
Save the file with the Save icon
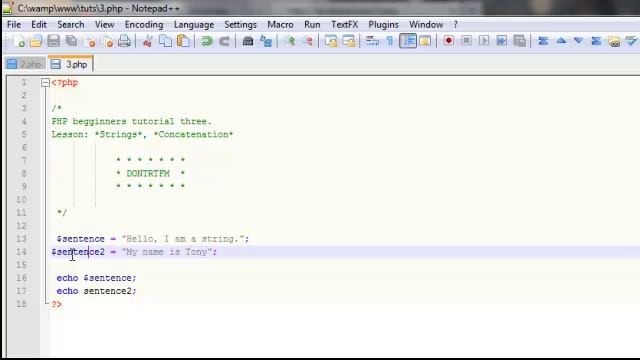[x=53, y=41]
